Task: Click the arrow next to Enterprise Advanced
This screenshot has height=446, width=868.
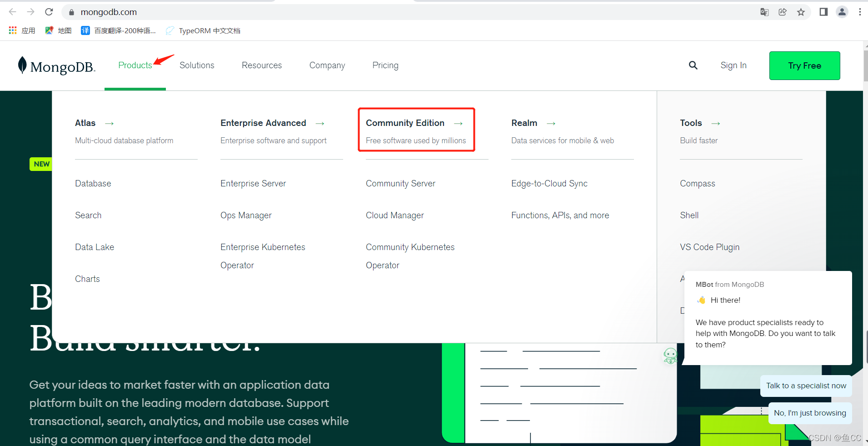Action: [320, 123]
